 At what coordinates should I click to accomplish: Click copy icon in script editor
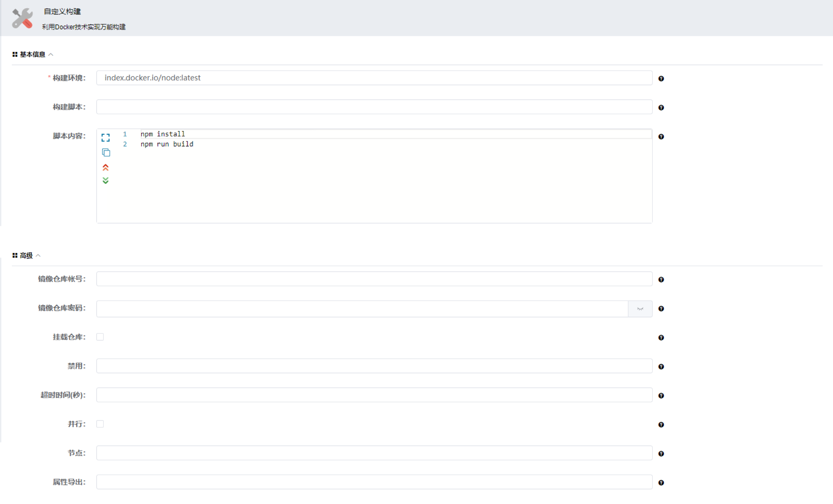[106, 153]
